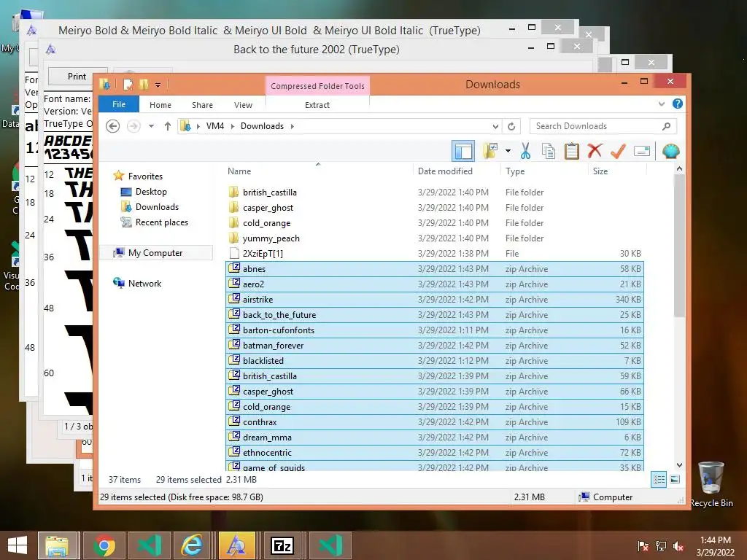Switch to large icons view button
747x560 pixels.
click(675, 480)
